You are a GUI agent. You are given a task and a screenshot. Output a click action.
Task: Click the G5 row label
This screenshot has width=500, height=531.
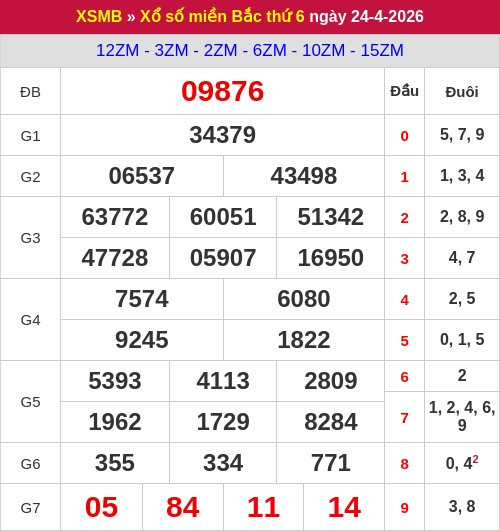[30, 402]
